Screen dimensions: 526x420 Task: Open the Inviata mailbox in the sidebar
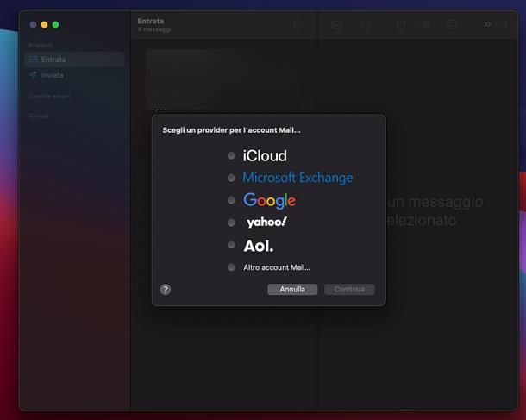[x=74, y=75]
